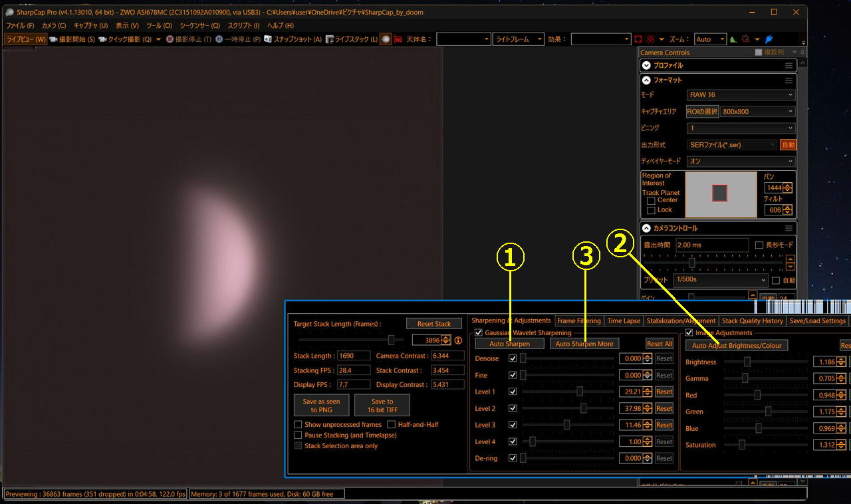
Task: Click the Level 2 sharpening slider handle
Action: [584, 408]
